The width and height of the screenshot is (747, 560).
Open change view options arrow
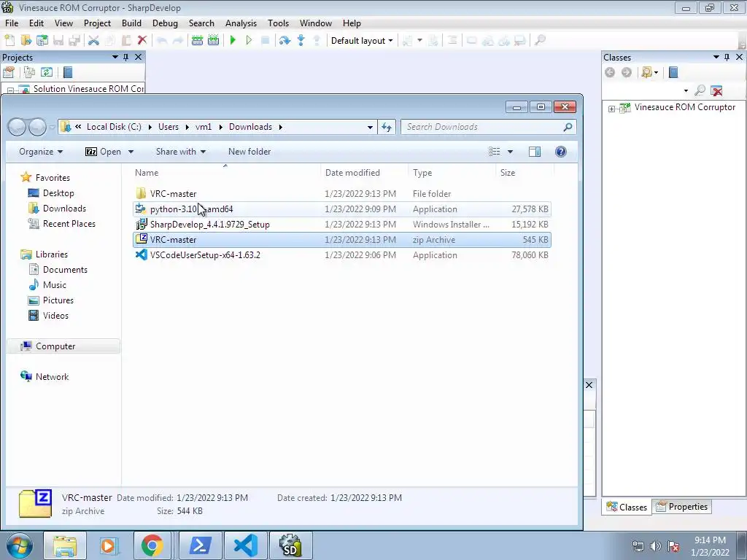pos(510,152)
